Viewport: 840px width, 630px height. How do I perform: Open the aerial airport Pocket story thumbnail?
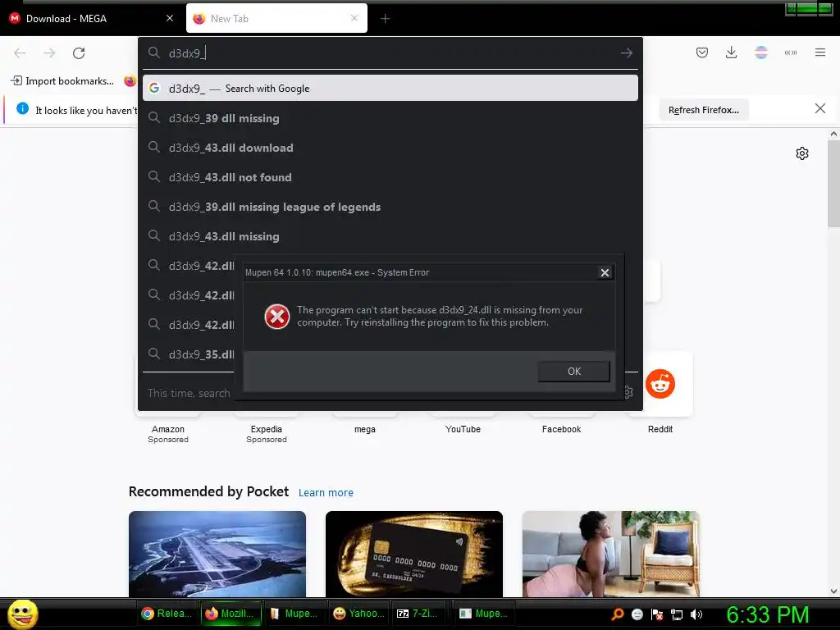pos(217,554)
